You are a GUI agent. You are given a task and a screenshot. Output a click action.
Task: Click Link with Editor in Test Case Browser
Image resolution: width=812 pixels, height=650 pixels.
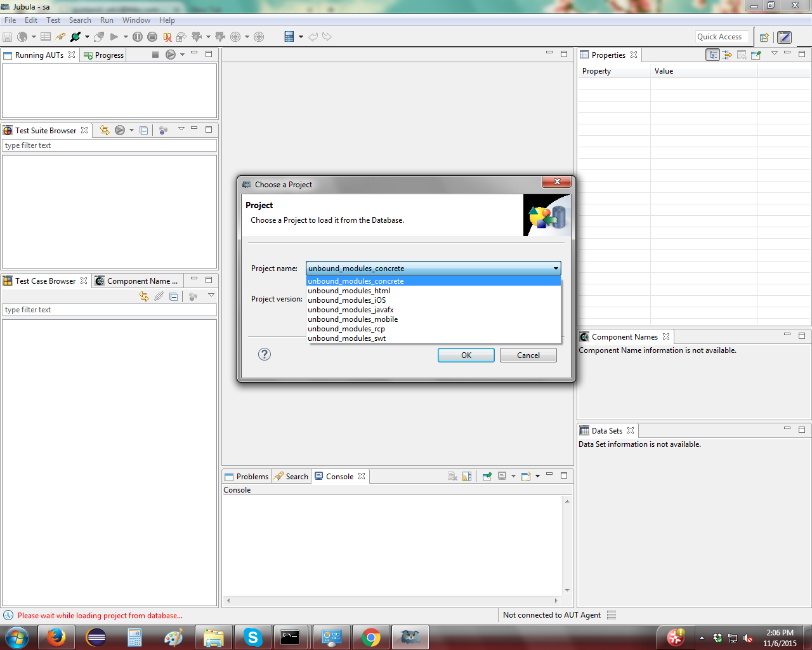coord(144,296)
